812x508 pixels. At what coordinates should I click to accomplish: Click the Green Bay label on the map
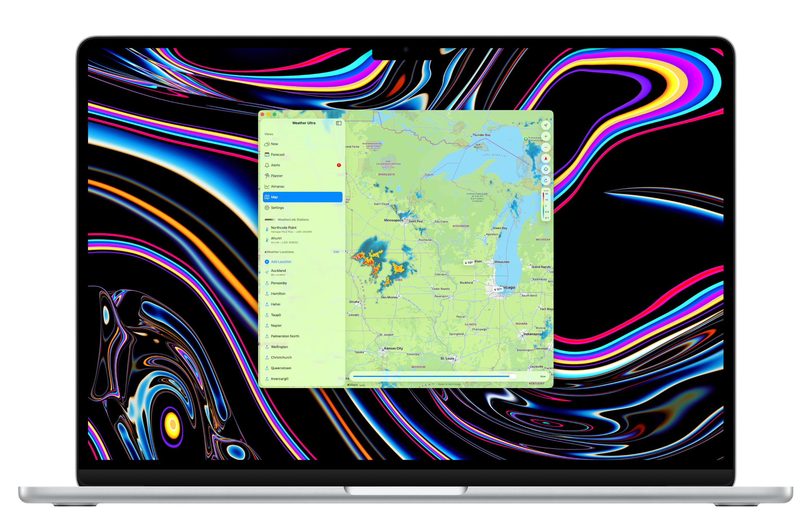[500, 228]
